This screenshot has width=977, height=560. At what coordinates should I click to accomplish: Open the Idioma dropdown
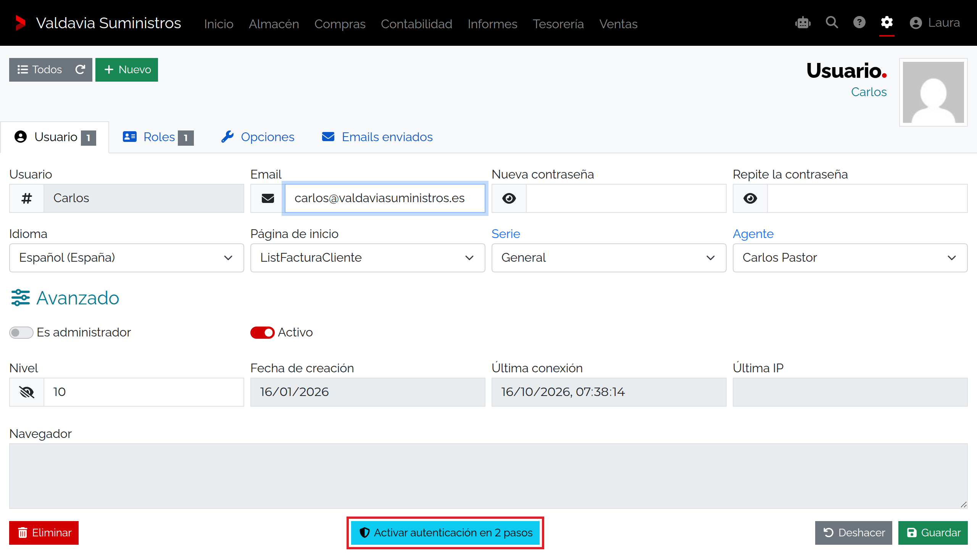(x=127, y=258)
